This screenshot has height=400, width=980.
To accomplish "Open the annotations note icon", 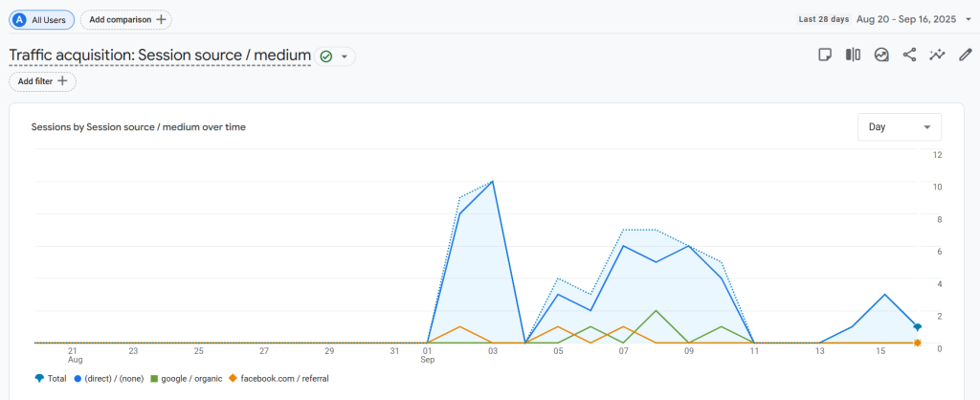I will pos(824,56).
